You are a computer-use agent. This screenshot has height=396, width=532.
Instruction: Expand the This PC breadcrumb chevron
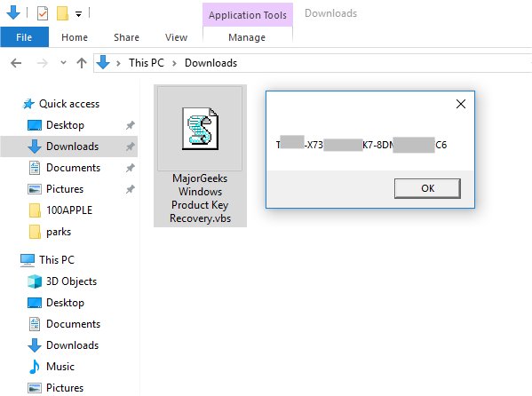pyautogui.click(x=174, y=63)
